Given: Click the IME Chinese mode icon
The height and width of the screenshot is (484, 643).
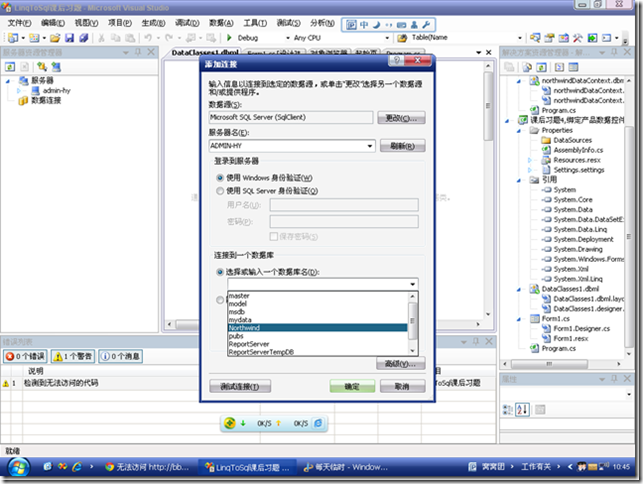Looking at the screenshot, I should (364, 25).
